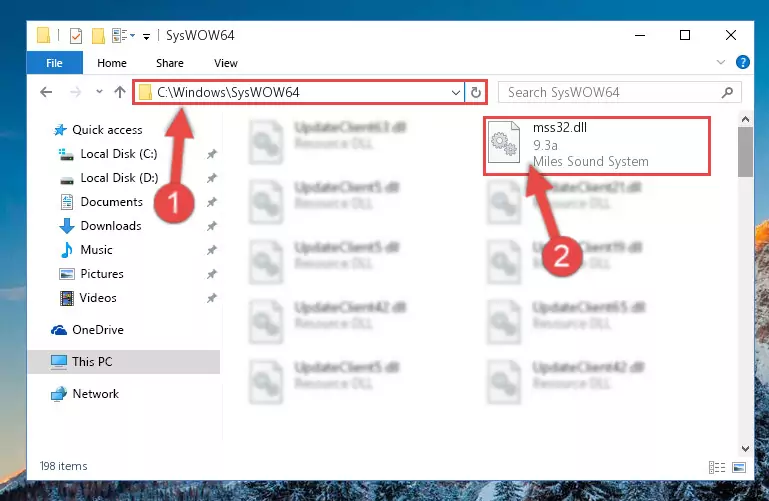Open Local Disk (C:) in sidebar
Image resolution: width=769 pixels, height=501 pixels.
(x=119, y=154)
